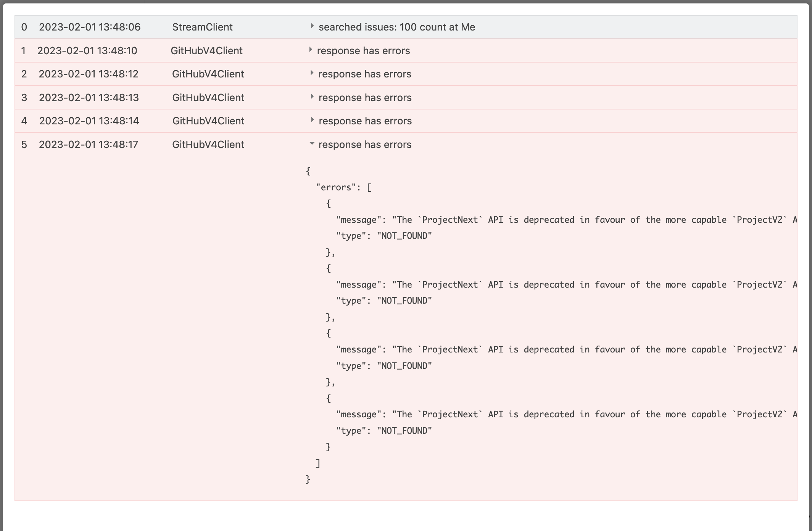Viewport: 812px width, 531px height.
Task: Expand row 3 response has errors entry
Action: click(312, 97)
